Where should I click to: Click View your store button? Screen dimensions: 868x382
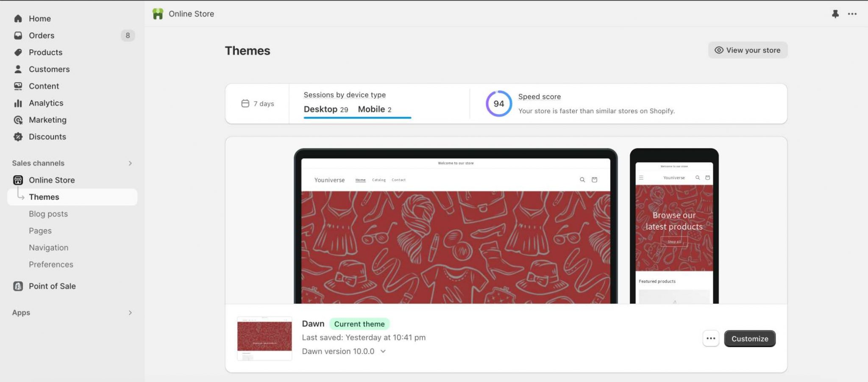(748, 50)
